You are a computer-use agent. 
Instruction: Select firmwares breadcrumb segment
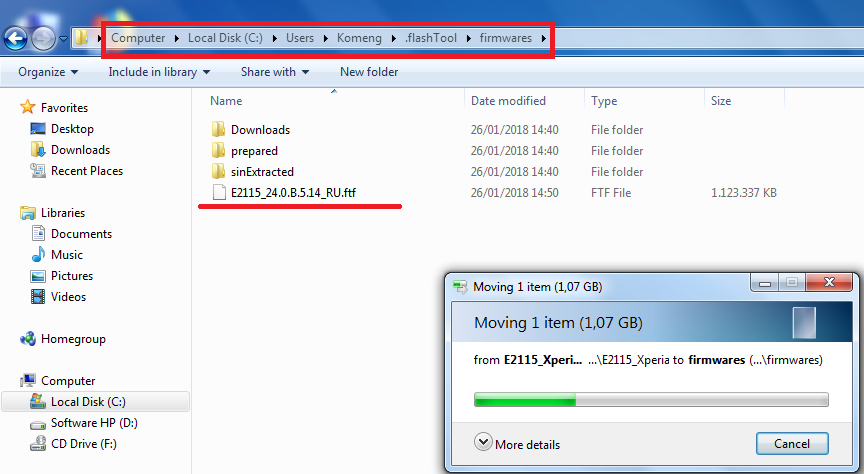coord(505,38)
